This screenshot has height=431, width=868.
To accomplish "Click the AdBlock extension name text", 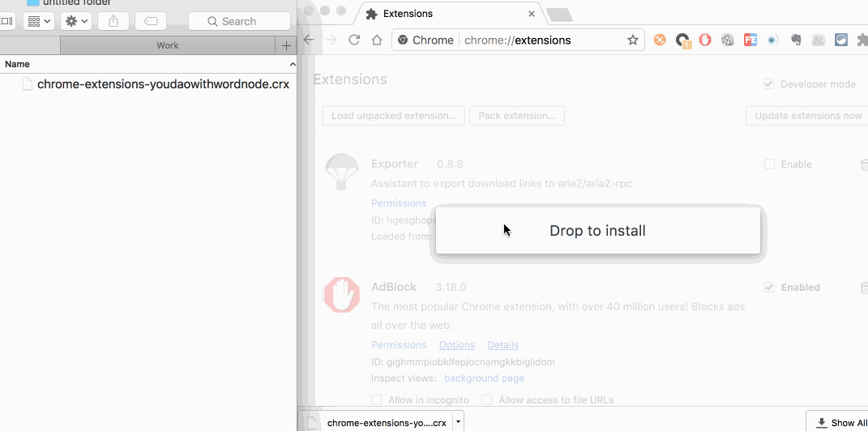I will [x=394, y=287].
